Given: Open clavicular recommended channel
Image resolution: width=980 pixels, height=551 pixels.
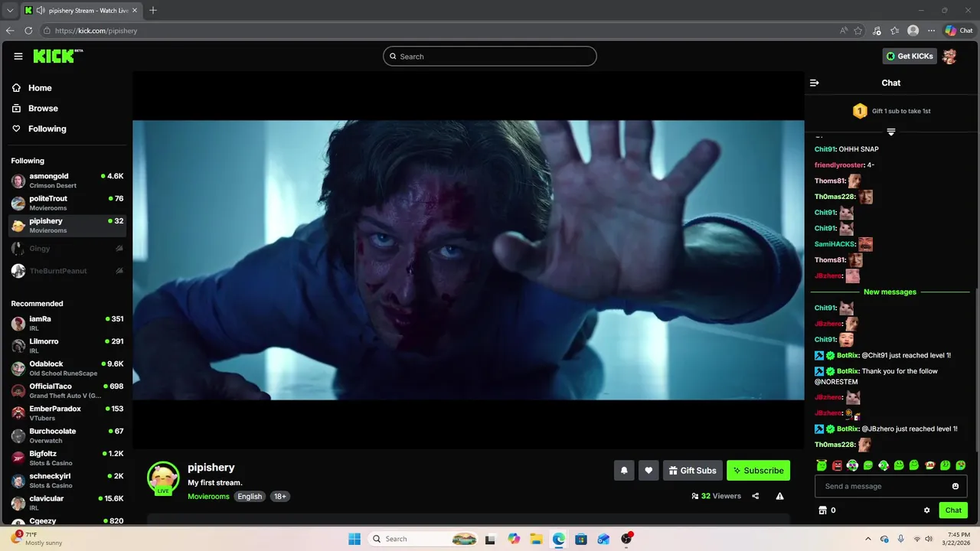Looking at the screenshot, I should pyautogui.click(x=67, y=503).
